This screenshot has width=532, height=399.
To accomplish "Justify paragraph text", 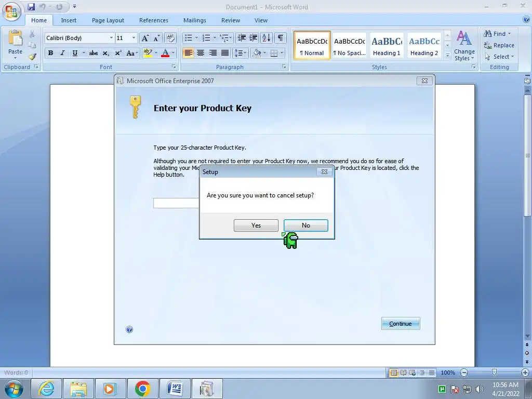I will (x=225, y=53).
